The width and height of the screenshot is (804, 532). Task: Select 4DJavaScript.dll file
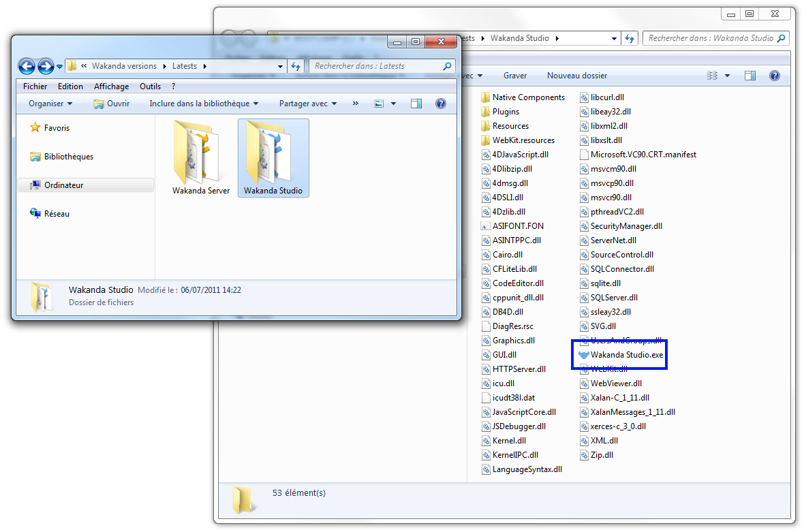515,155
